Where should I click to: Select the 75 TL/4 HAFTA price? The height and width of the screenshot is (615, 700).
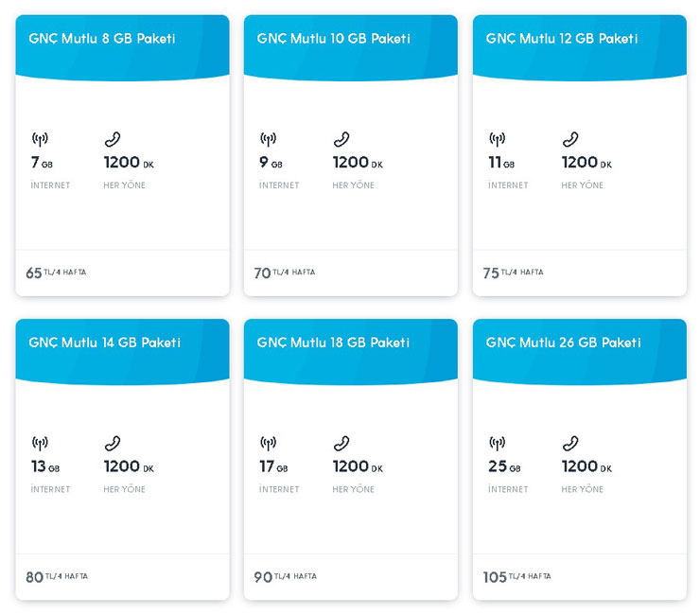pyautogui.click(x=514, y=272)
